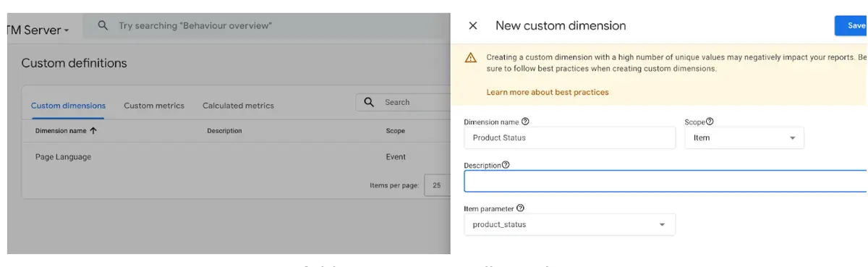Switch to the Custom metrics tab
The height and width of the screenshot is (267, 868).
(x=154, y=106)
